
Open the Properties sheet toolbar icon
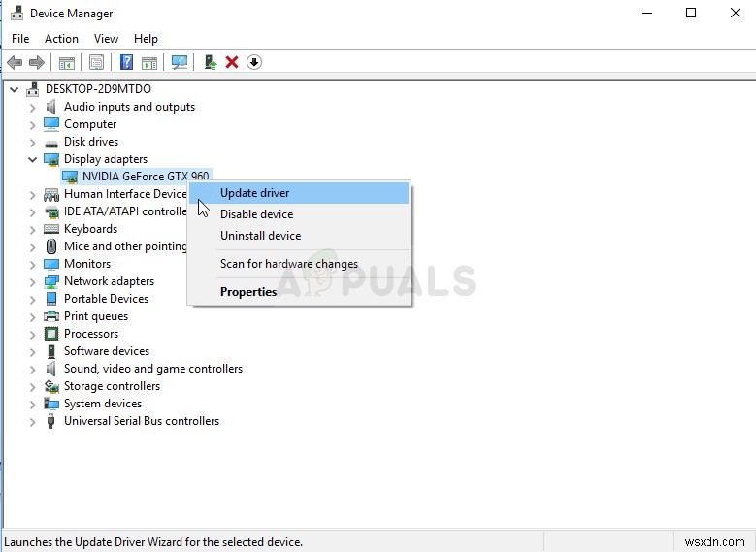96,62
